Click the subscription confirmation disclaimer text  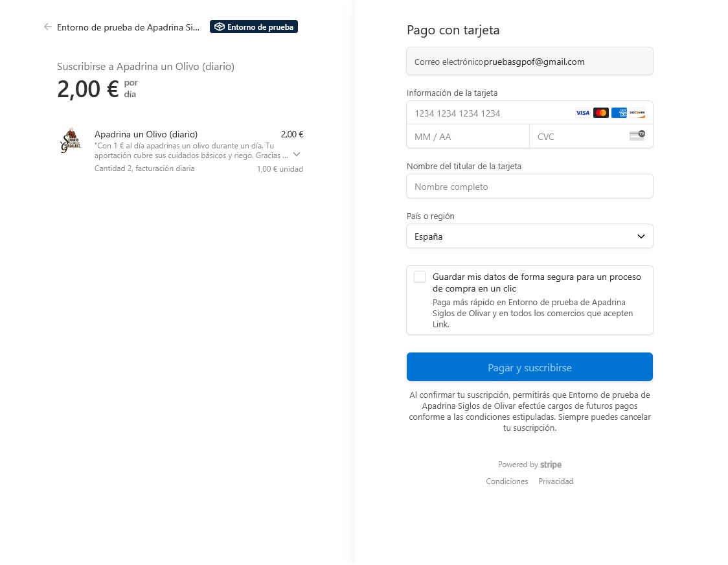530,411
